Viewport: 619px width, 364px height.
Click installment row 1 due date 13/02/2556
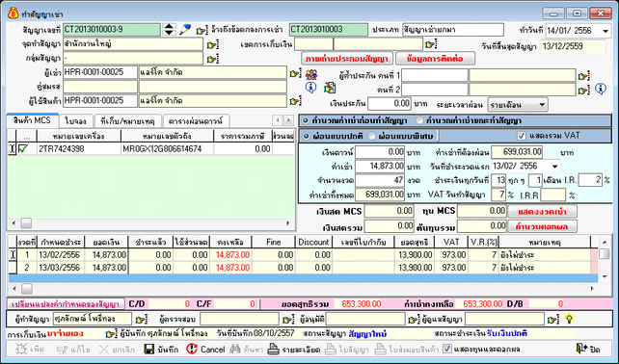coord(60,255)
